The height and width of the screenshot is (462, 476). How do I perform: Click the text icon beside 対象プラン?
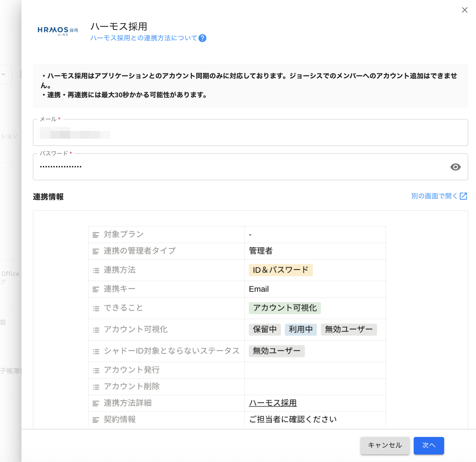(x=96, y=235)
